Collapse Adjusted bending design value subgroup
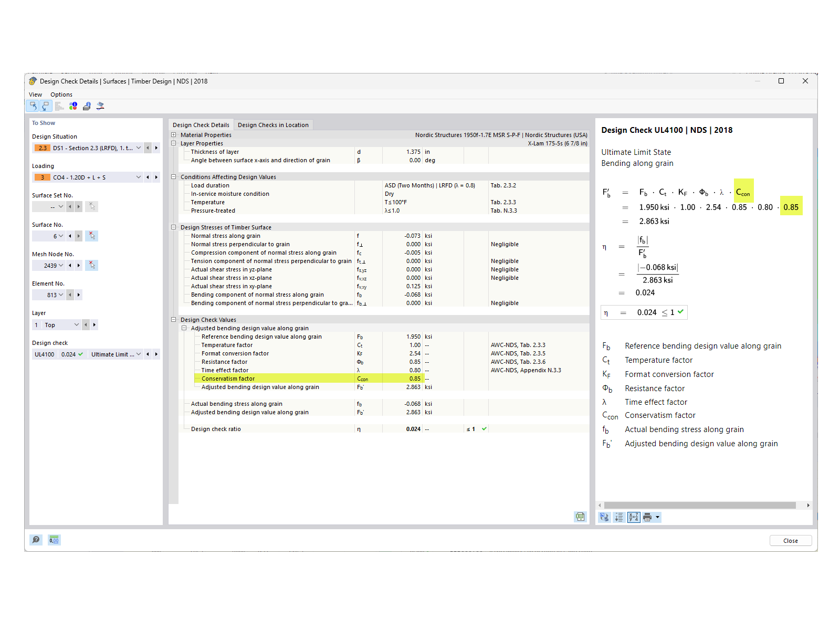 (x=184, y=328)
